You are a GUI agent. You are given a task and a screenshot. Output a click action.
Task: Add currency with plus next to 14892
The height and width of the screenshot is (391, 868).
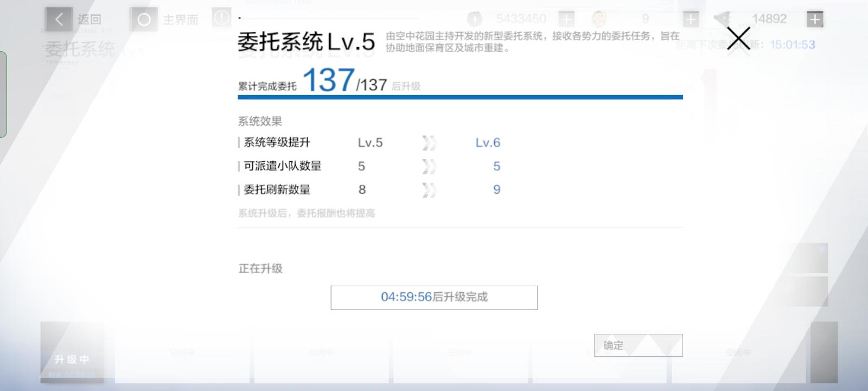[x=815, y=19]
